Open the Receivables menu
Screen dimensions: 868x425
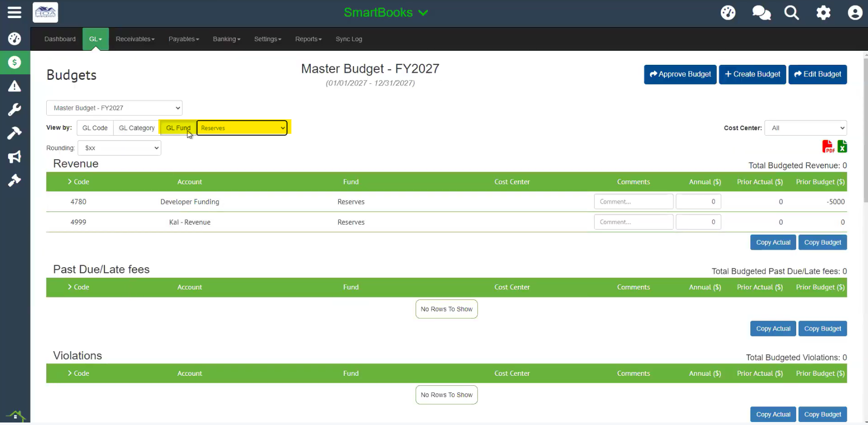tap(135, 39)
